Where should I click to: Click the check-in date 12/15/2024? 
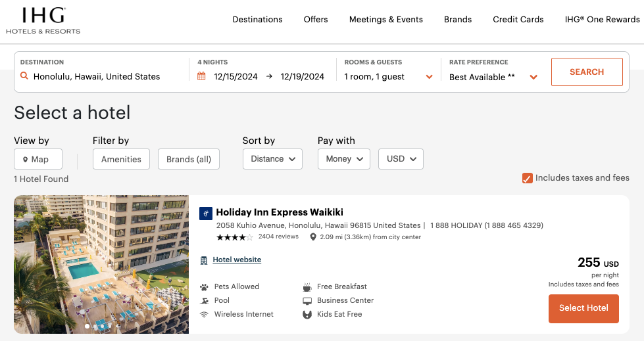click(235, 76)
